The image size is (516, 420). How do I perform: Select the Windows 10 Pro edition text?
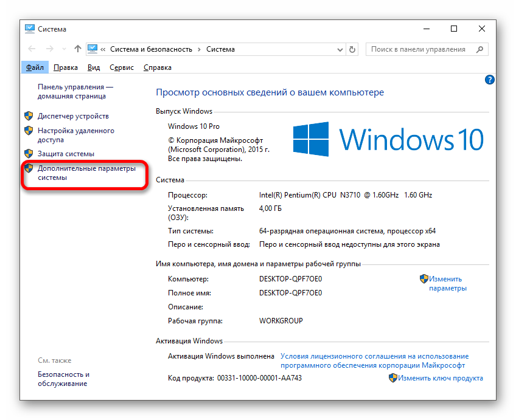[193, 126]
